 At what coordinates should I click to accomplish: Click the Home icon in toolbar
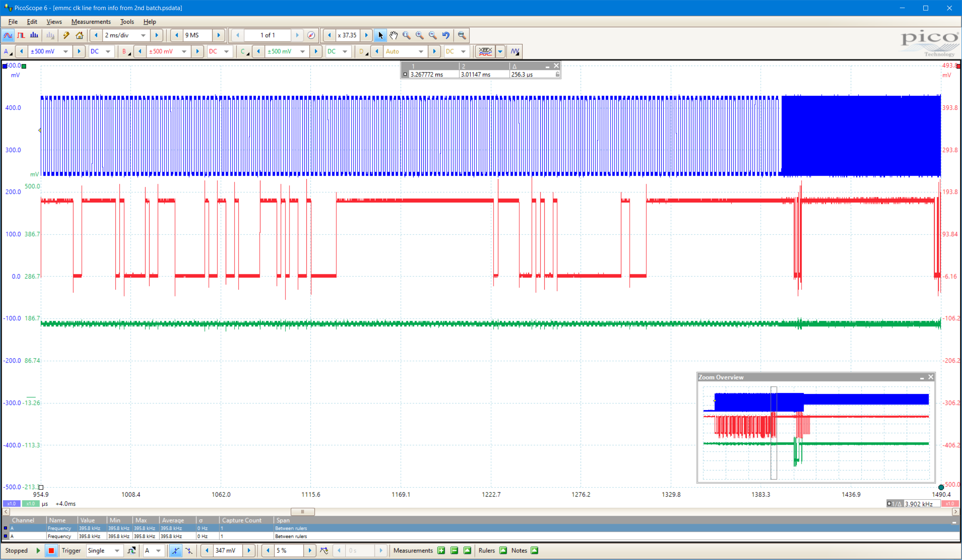click(x=79, y=35)
